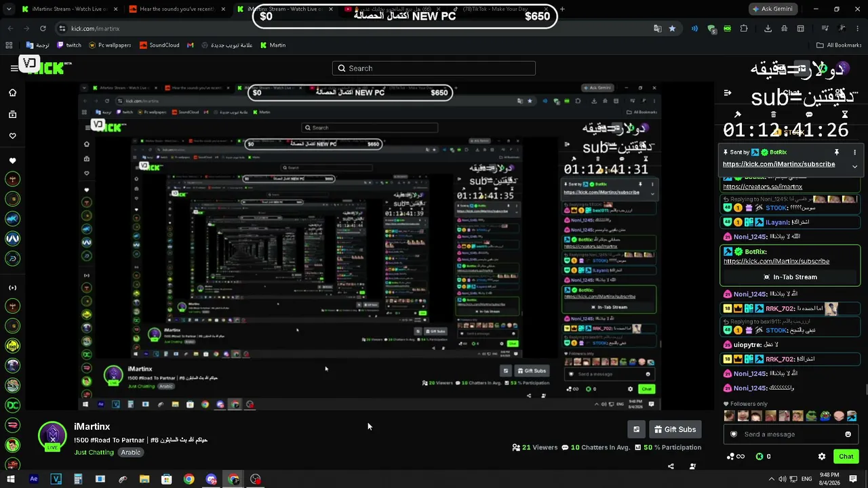Launch After Effects from the taskbar
The width and height of the screenshot is (868, 488).
pos(33,479)
